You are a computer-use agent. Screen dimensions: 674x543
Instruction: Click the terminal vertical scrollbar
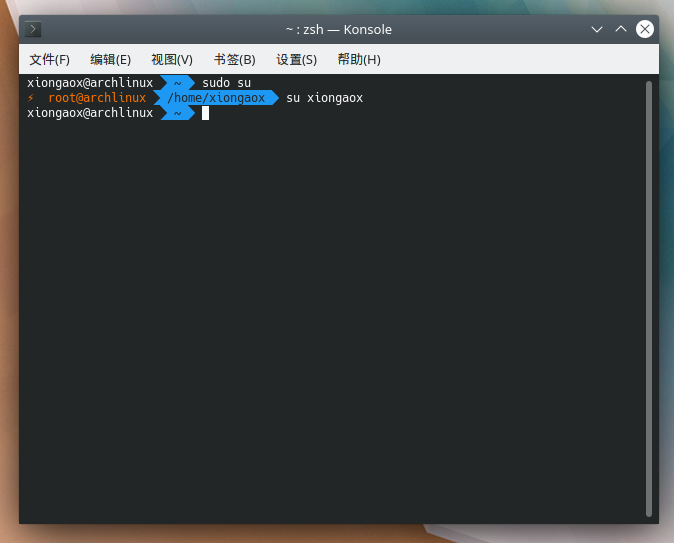point(649,299)
